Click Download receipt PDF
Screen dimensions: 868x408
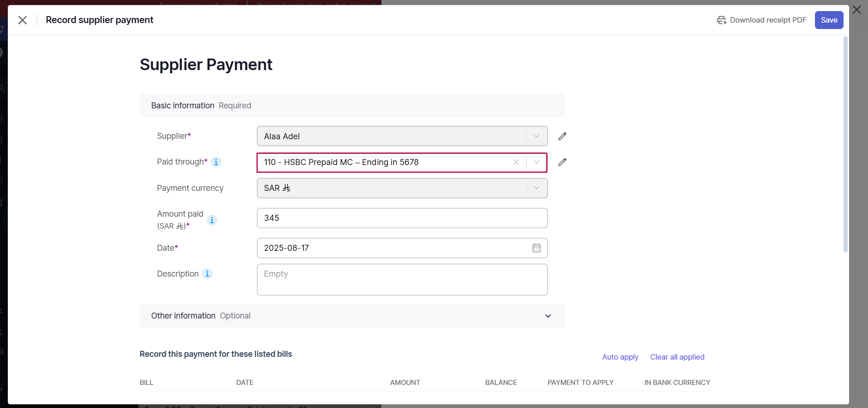tap(761, 20)
